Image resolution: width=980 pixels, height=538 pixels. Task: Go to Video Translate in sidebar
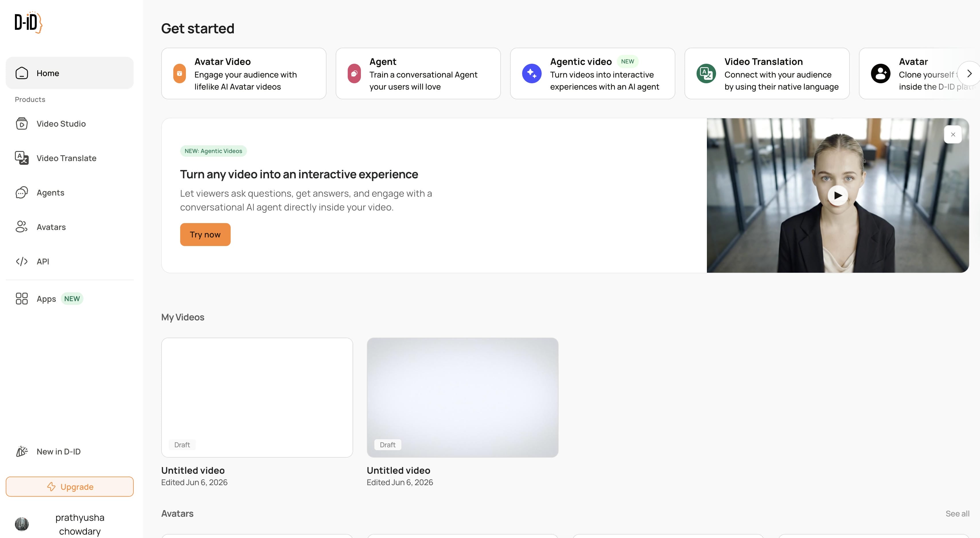(x=70, y=158)
